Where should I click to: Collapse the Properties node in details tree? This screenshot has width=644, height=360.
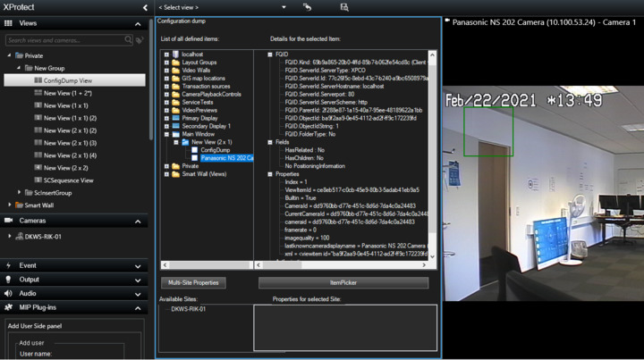(270, 174)
